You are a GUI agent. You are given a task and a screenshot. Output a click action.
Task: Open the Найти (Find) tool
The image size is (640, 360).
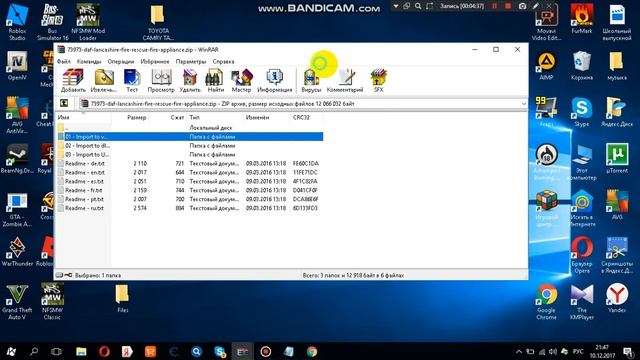tap(215, 80)
